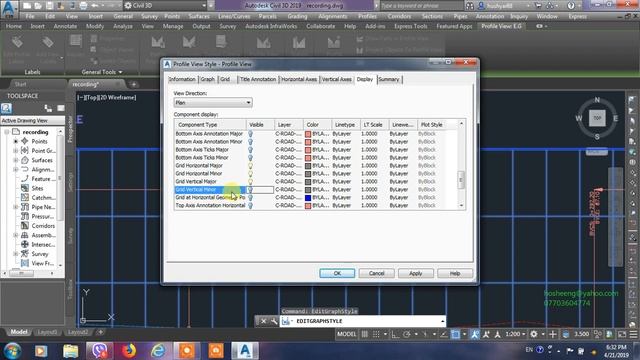The width and height of the screenshot is (640, 360).
Task: Open Viber from the taskbar
Action: (99, 351)
